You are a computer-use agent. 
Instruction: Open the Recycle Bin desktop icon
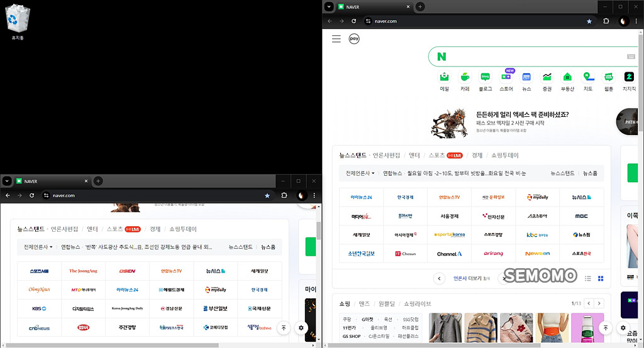click(18, 23)
